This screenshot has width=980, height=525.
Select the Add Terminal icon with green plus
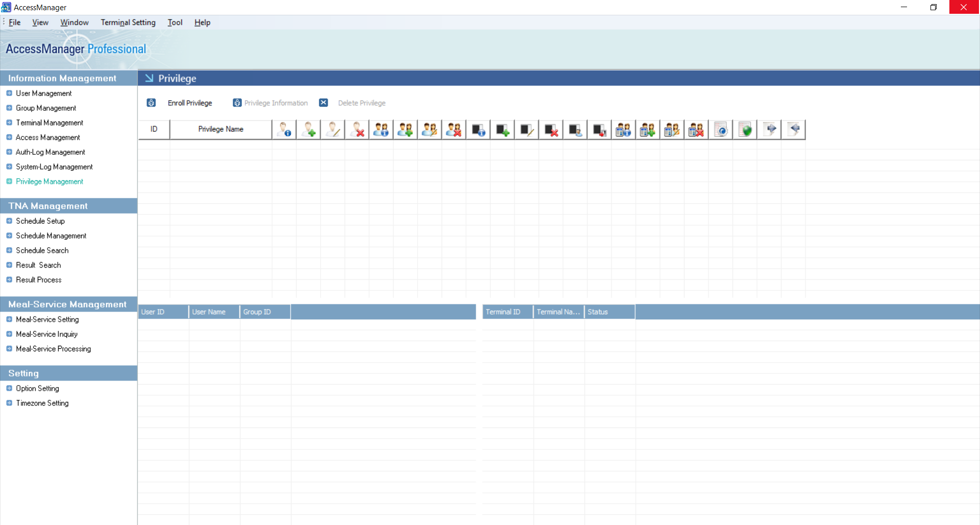(502, 129)
